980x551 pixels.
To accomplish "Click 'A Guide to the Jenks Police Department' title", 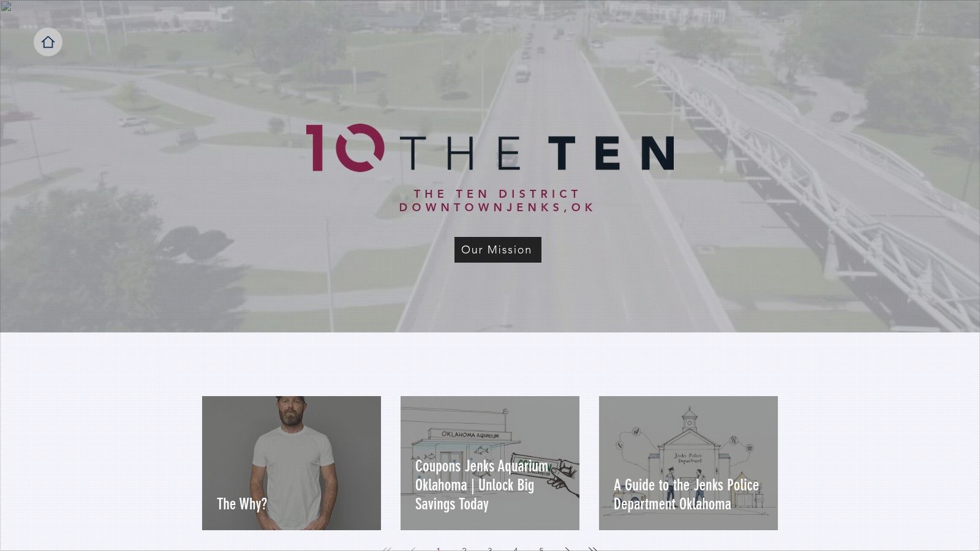I will click(686, 494).
